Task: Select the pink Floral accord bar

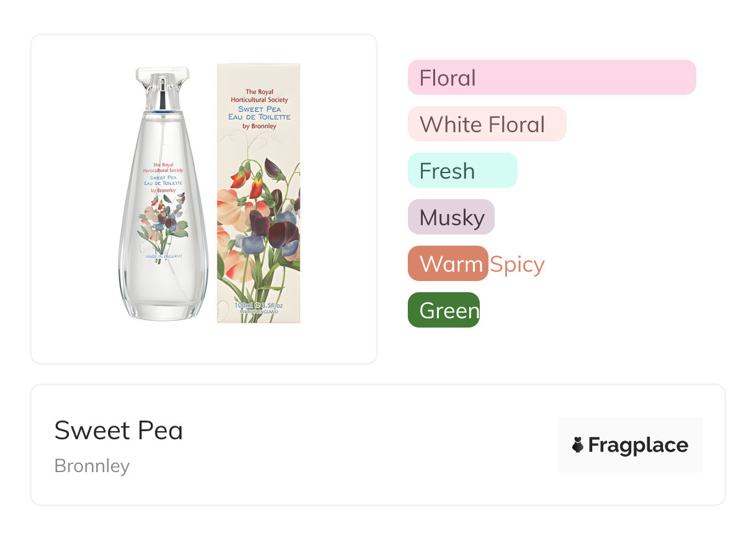Action: 551,78
